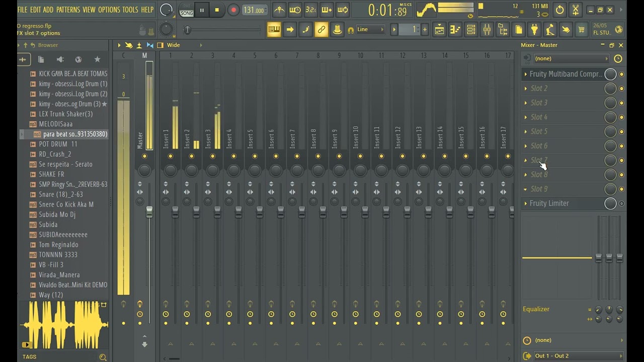Image resolution: width=644 pixels, height=362 pixels.
Task: Toggle the overdub blend recording icon
Action: tap(327, 10)
